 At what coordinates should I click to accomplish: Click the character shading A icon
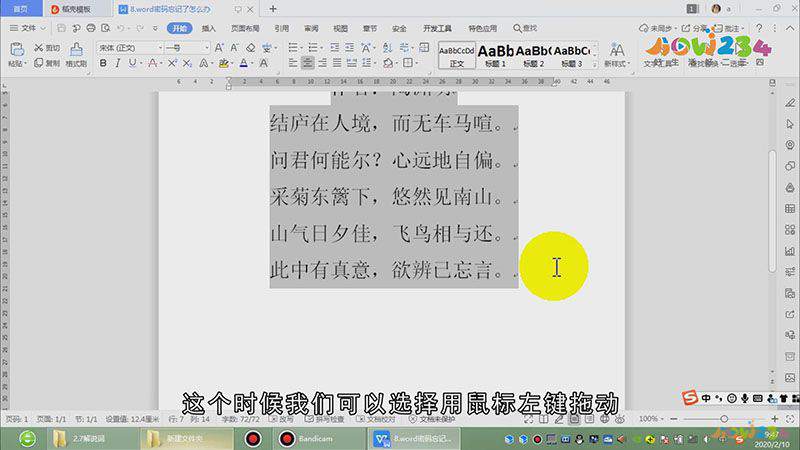(263, 63)
